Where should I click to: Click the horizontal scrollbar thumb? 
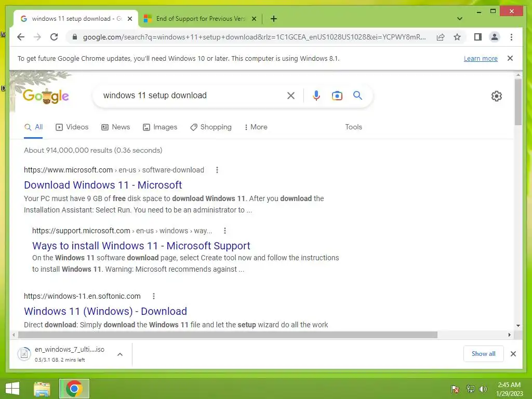[x=228, y=335]
